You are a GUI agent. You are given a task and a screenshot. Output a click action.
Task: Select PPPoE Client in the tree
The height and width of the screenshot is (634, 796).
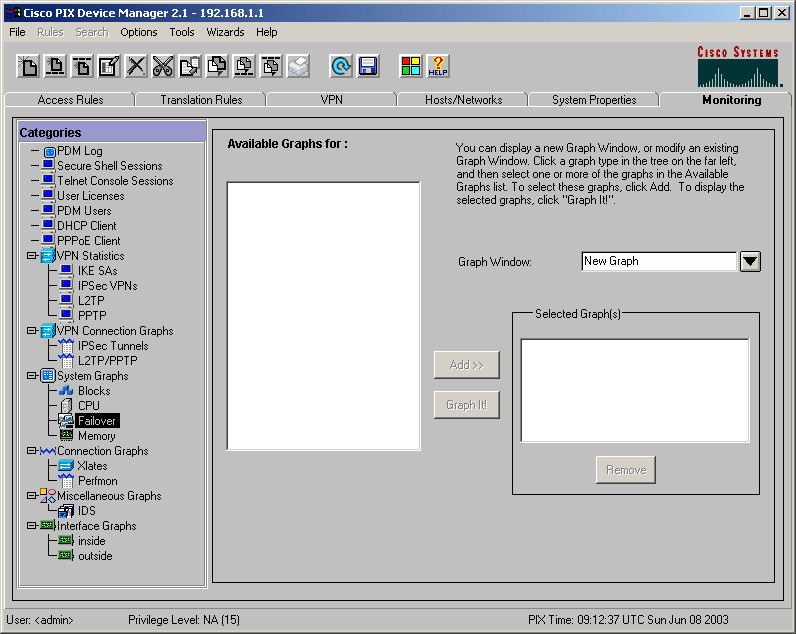(x=89, y=241)
